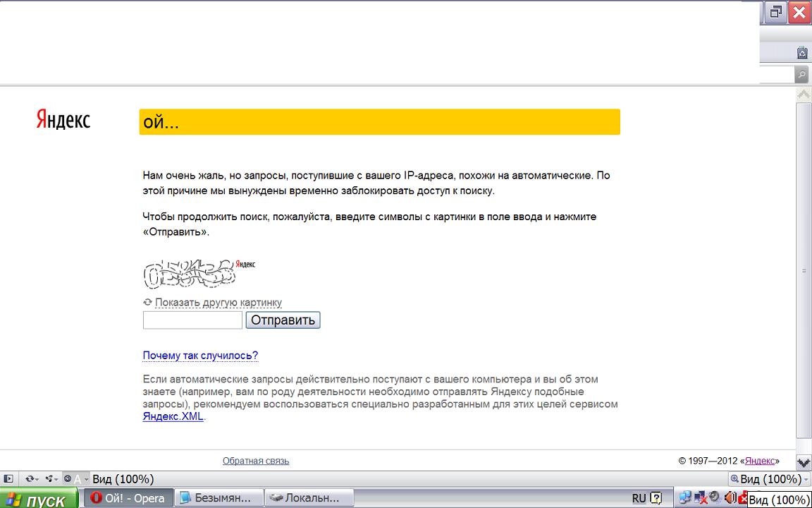Open the 'Обратная связь' feedback link
The image size is (812, 508).
tap(256, 461)
